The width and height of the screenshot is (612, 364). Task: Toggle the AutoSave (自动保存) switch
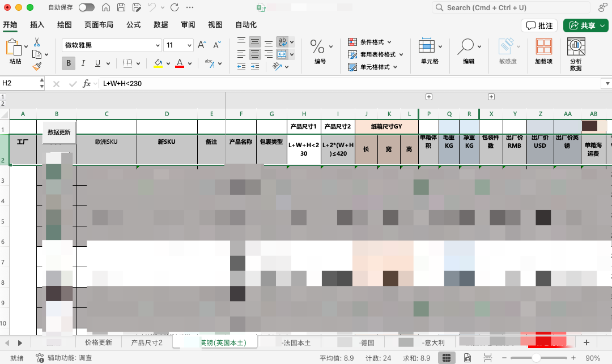coord(86,7)
